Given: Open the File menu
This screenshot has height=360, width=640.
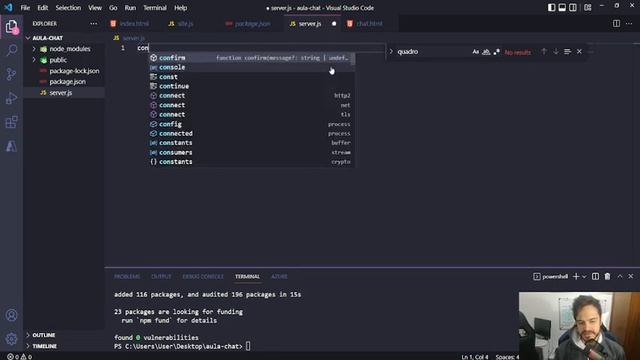Looking at the screenshot, I should [25, 8].
